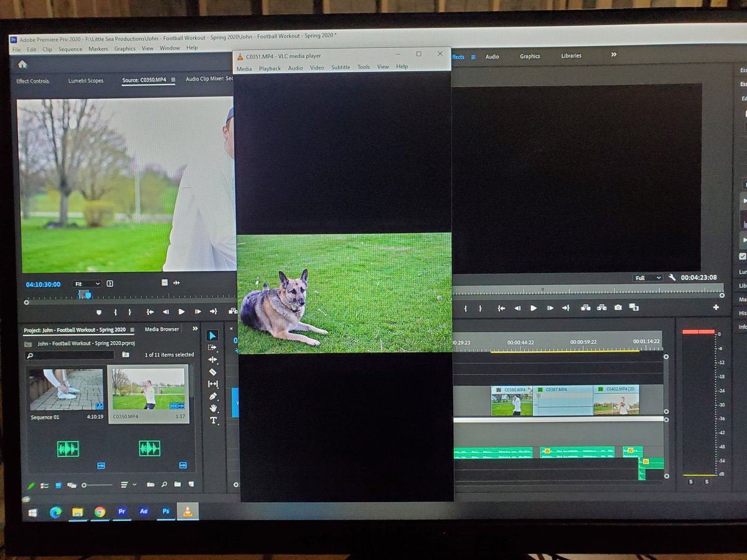The image size is (747, 560).
Task: Select the Pen tool in Premiere
Action: [x=213, y=396]
